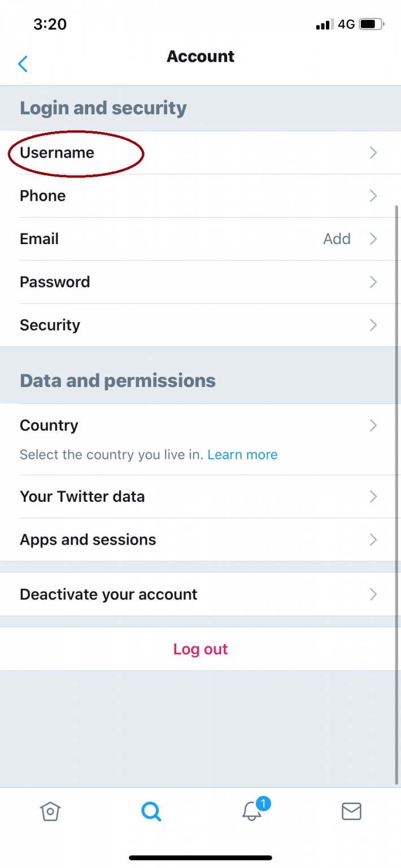Screen dimensions: 401x868
Task: Tap the cellular signal bars icon
Action: coord(325,25)
